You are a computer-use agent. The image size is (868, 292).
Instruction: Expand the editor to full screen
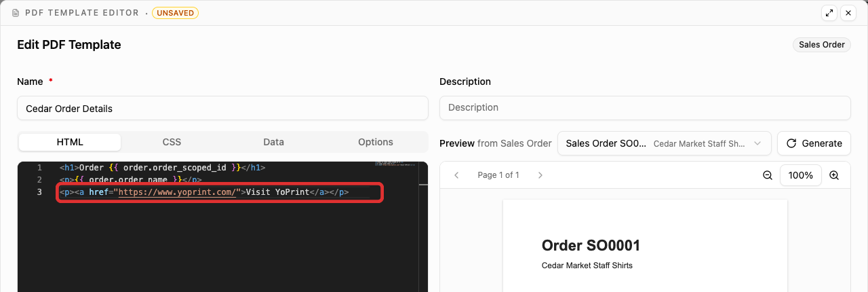(829, 13)
